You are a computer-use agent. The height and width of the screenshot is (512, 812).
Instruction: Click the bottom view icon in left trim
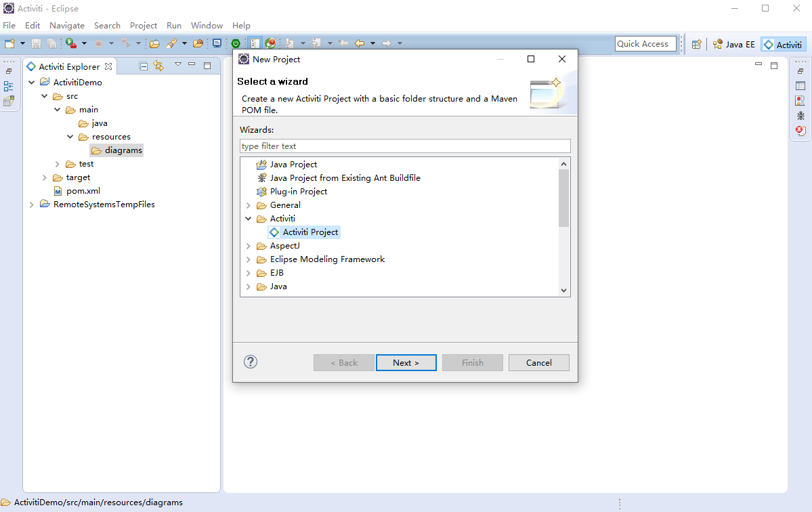9,101
